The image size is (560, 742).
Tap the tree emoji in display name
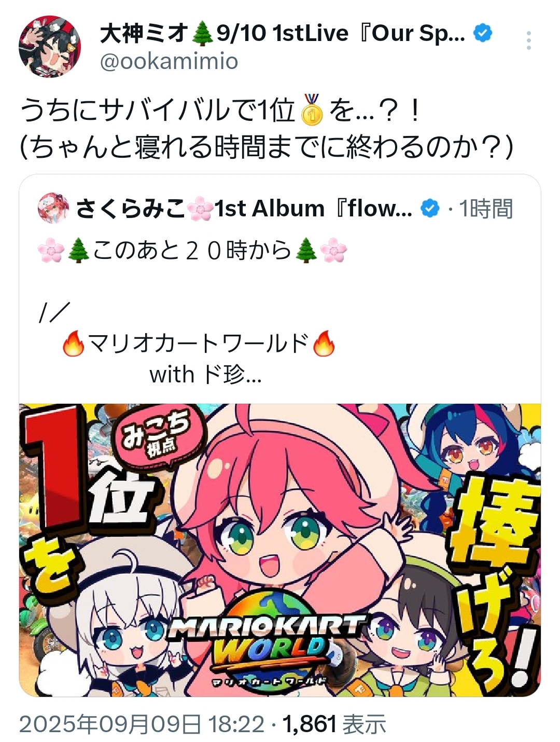(x=202, y=34)
